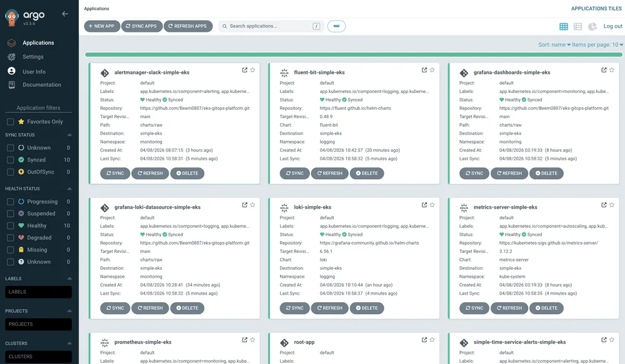
Task: Collapse the Projects filter section
Action: point(69,311)
